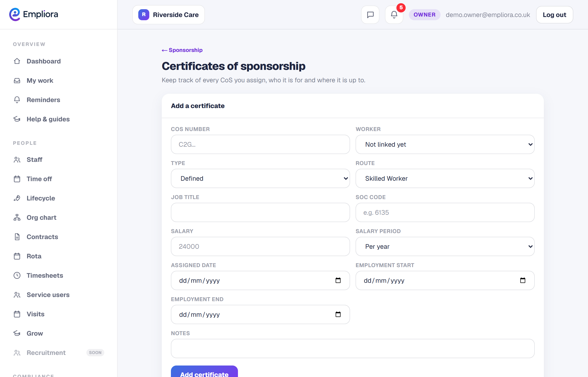Expand the Salary Period dropdown
This screenshot has width=588, height=377.
[x=445, y=246]
